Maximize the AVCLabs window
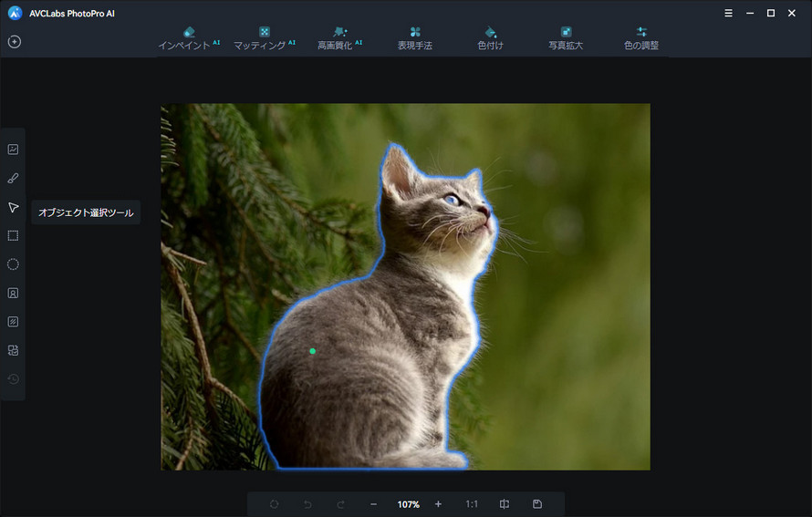 tap(771, 13)
